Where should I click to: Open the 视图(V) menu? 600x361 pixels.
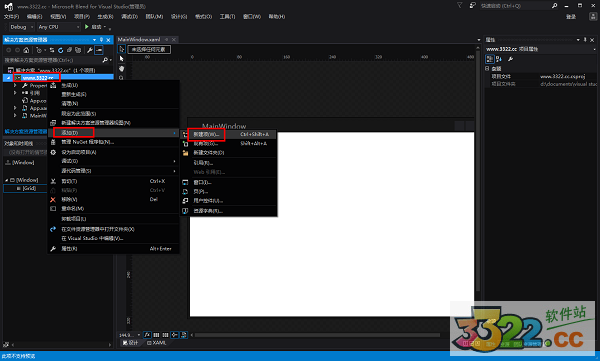click(x=58, y=16)
